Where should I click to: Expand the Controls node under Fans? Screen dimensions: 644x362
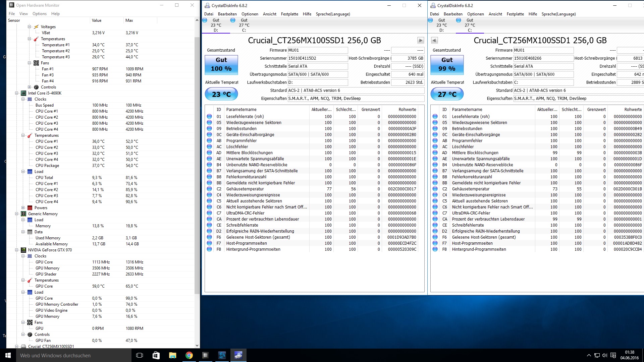click(x=29, y=87)
